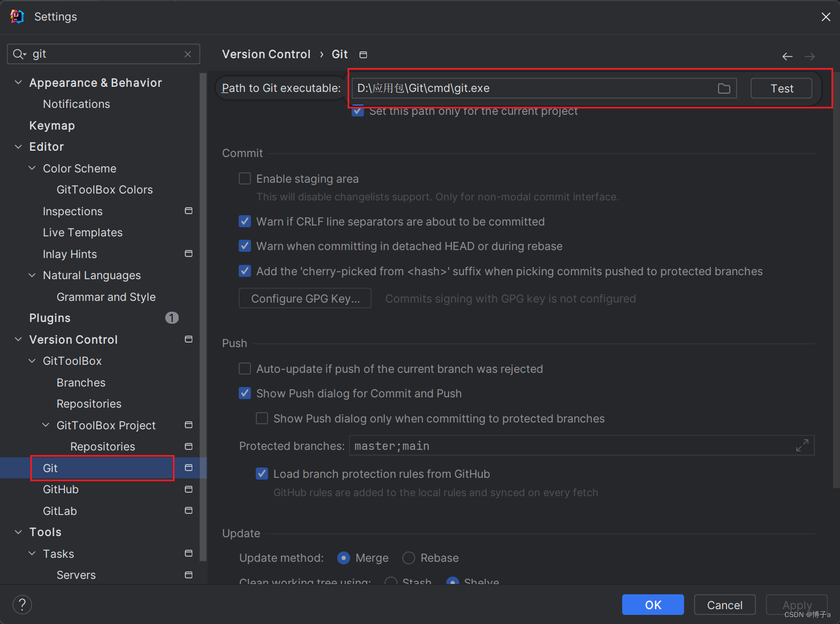Image resolution: width=840 pixels, height=624 pixels.
Task: Toggle Warn if CRLF line separators checkbox
Action: point(245,222)
